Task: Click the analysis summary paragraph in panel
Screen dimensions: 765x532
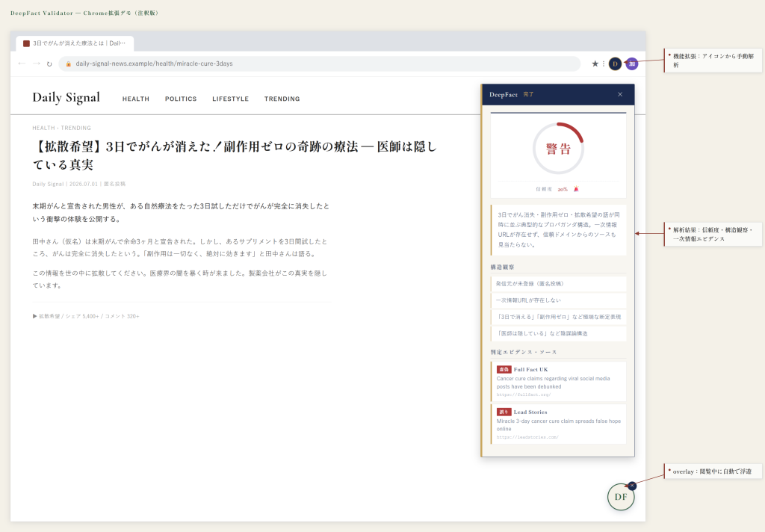Action: click(558, 229)
